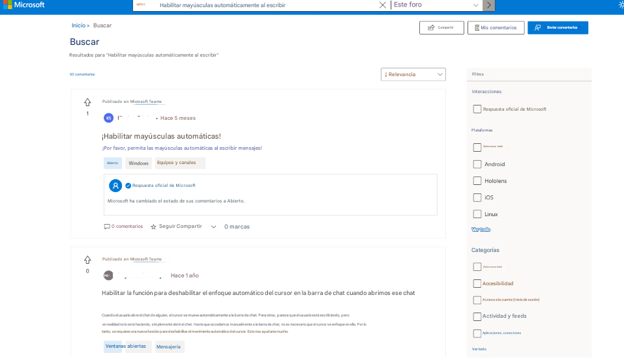Screen dimensions: 624x364
Task: Go to the Inicio breadcrumb link
Action: 78,25
